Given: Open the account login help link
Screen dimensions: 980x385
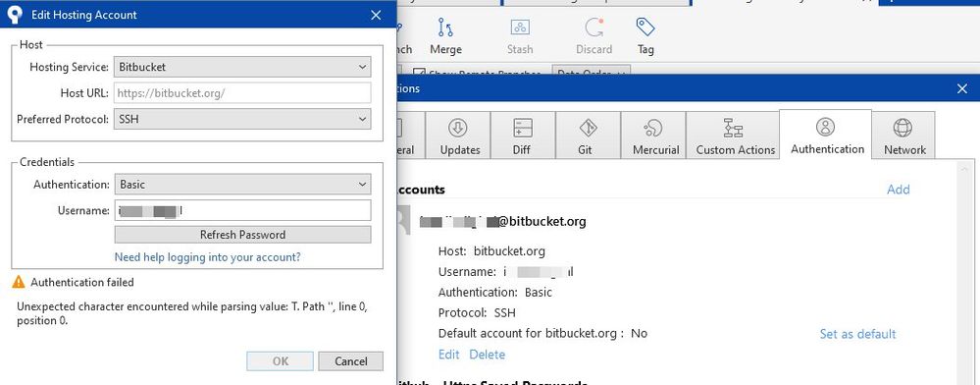Looking at the screenshot, I should coord(208,256).
